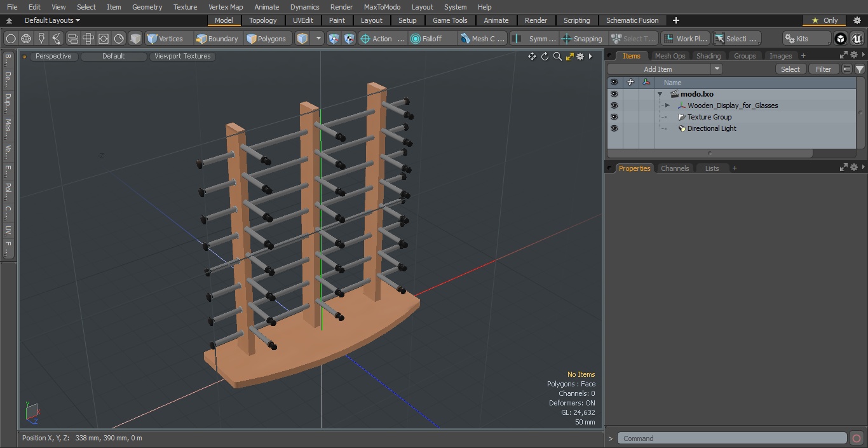Open Selection Sets button
Screen dimensions: 868x448
tap(736, 39)
